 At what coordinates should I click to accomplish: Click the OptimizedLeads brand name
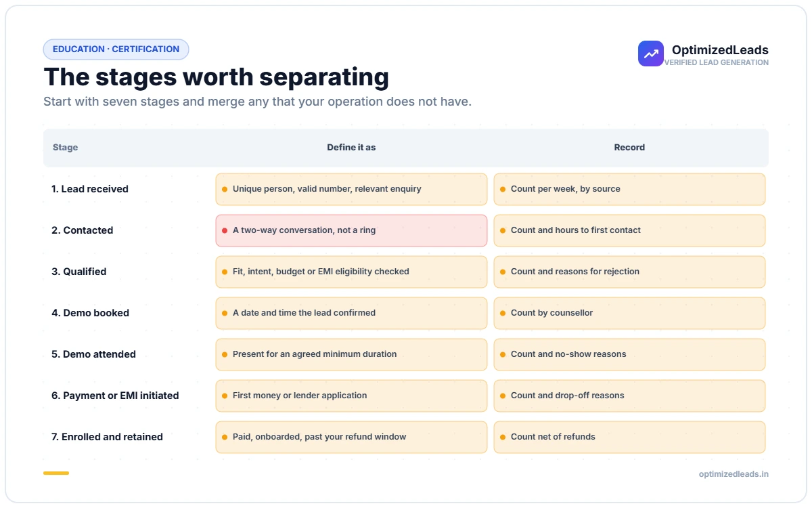[720, 50]
